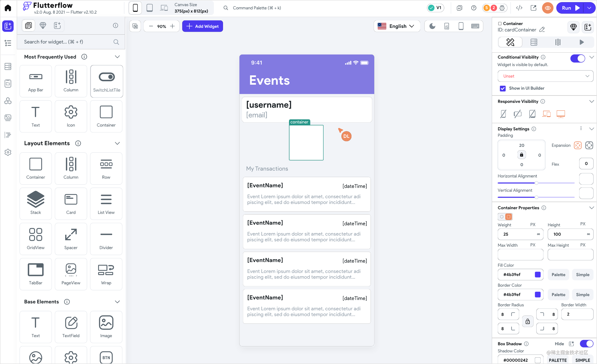
Task: Toggle desktop responsive visibility icon
Action: 561,114
